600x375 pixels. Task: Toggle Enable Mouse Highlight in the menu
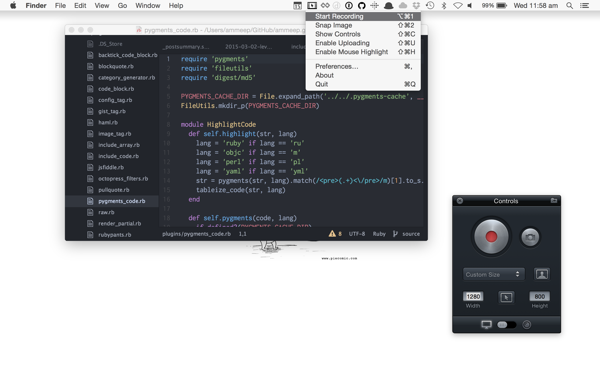pyautogui.click(x=363, y=52)
